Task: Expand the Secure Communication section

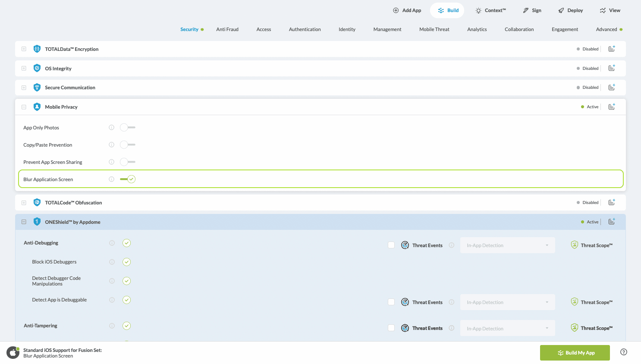Action: point(24,88)
